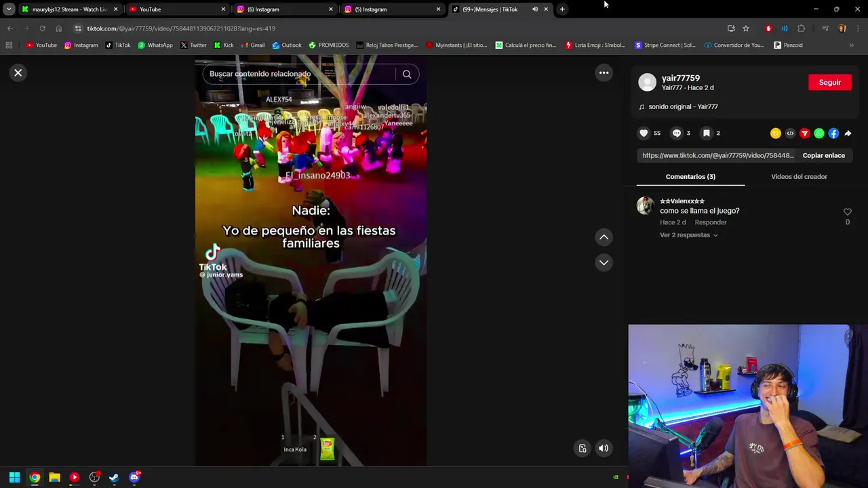Screen dimensions: 868x488
Task: Open Kick bookmark
Action: [224, 45]
